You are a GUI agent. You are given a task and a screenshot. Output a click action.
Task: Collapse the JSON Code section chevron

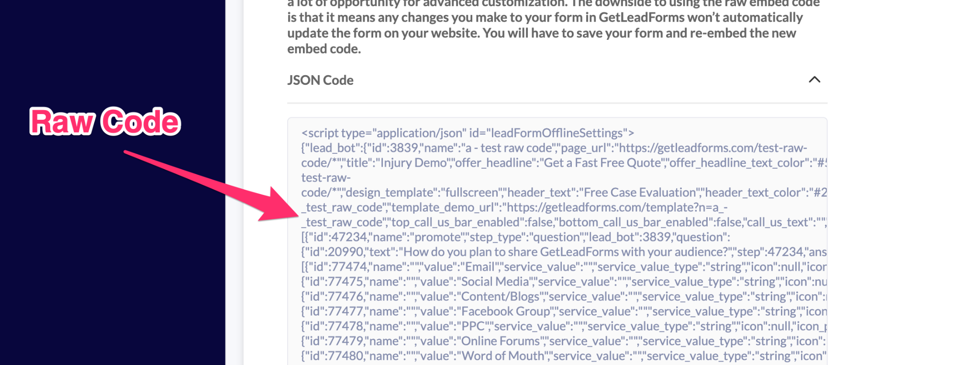tap(814, 80)
